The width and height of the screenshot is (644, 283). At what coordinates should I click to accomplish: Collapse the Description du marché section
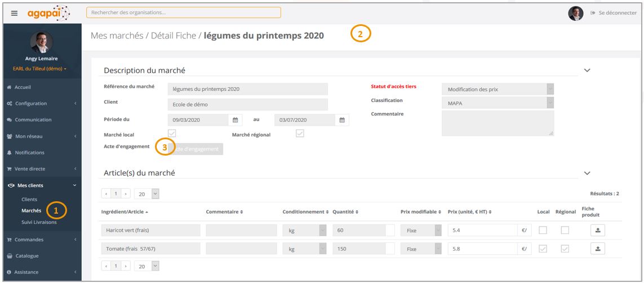click(587, 70)
